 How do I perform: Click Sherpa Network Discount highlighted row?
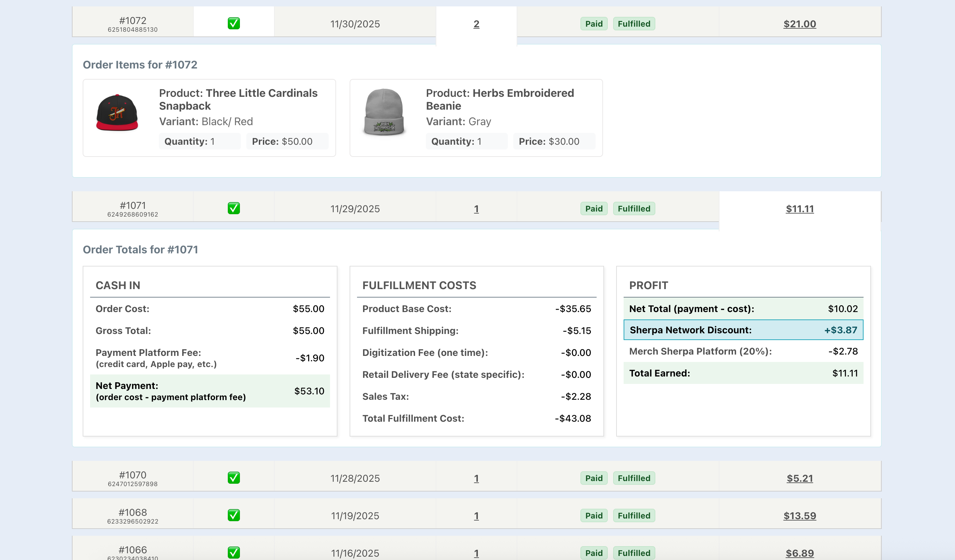point(743,330)
